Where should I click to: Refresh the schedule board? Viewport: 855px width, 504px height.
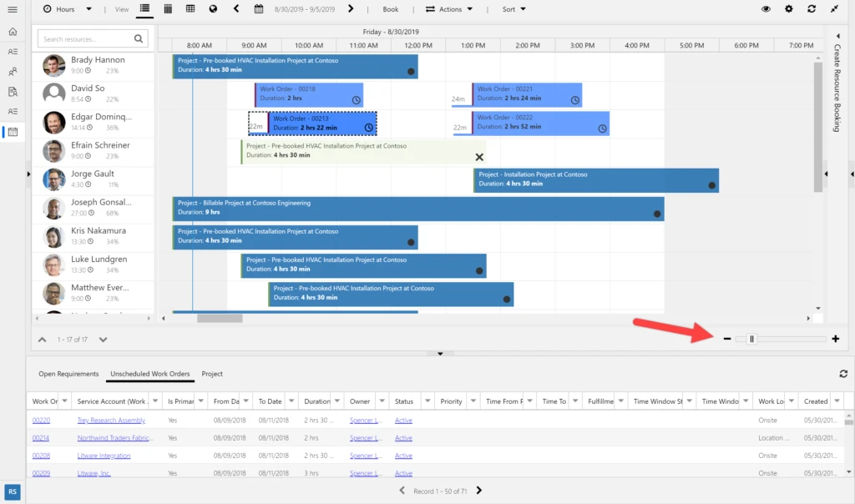tap(810, 10)
